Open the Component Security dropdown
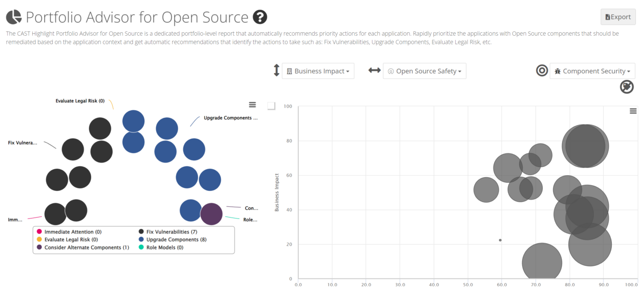Image resolution: width=644 pixels, height=287 pixels. [x=592, y=71]
